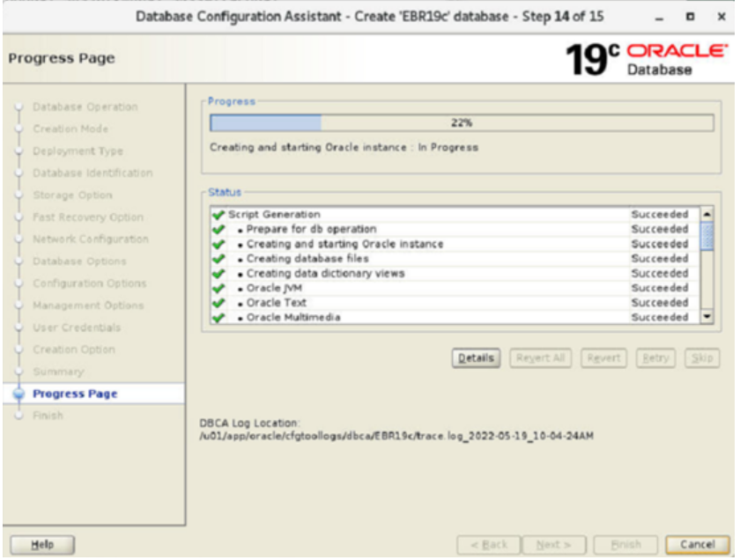Click the Script Generation status row
The image size is (740, 560).
pyautogui.click(x=455, y=215)
